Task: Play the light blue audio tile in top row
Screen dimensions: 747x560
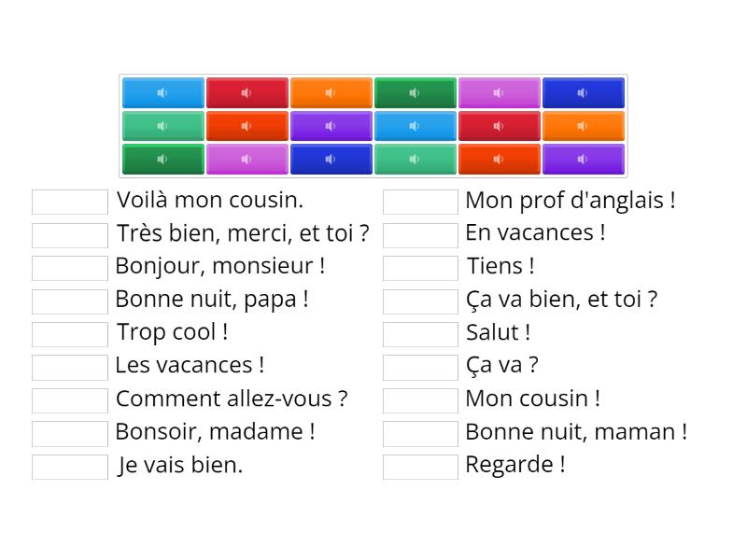Action: click(162, 93)
